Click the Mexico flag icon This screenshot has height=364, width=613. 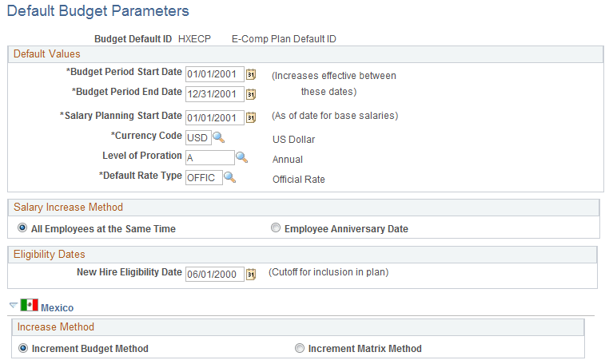click(30, 306)
